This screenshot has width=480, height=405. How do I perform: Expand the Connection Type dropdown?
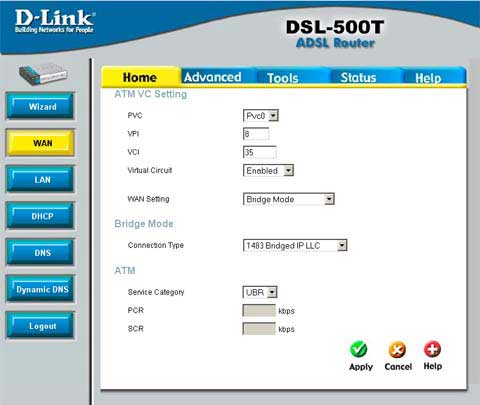point(295,246)
